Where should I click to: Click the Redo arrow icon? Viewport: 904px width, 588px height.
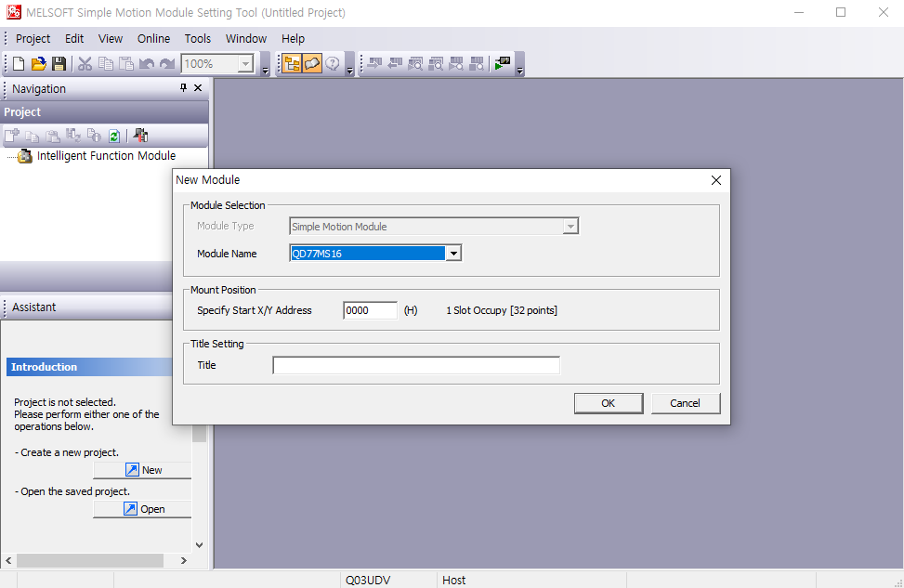167,63
